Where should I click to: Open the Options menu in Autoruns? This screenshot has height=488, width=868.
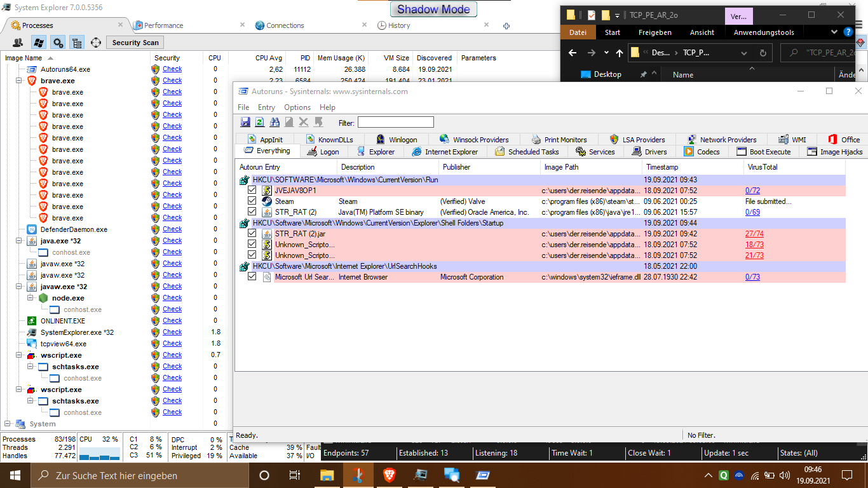(297, 107)
